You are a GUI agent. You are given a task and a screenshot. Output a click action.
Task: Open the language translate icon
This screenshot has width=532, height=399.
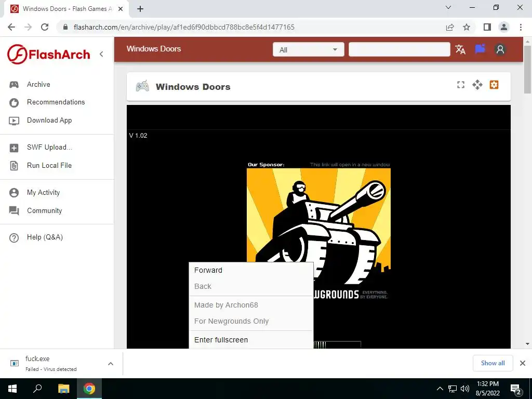[x=460, y=49]
